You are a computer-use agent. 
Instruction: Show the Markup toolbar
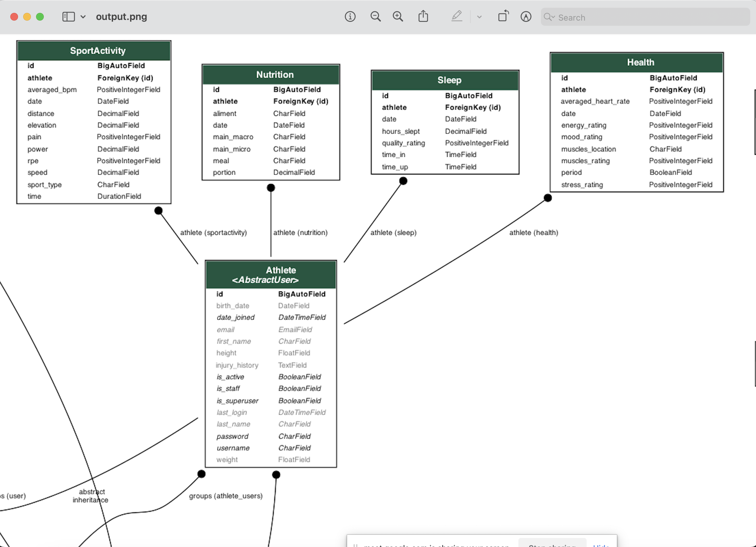point(526,17)
